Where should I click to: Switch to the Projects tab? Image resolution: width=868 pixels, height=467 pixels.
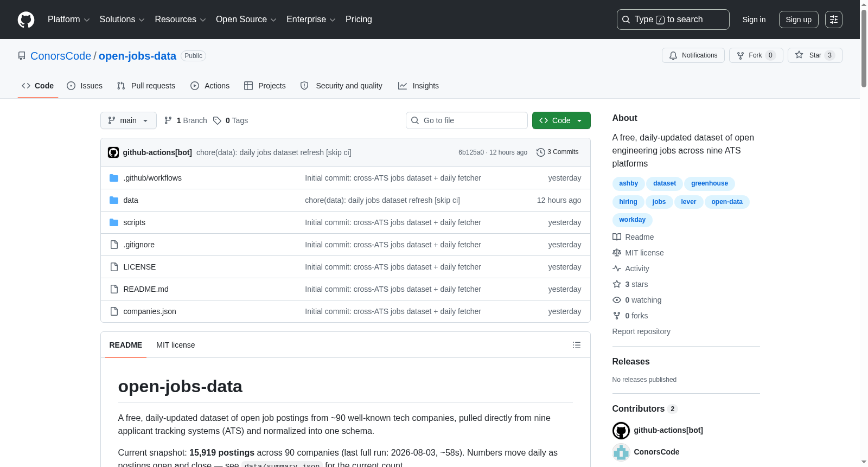point(265,86)
